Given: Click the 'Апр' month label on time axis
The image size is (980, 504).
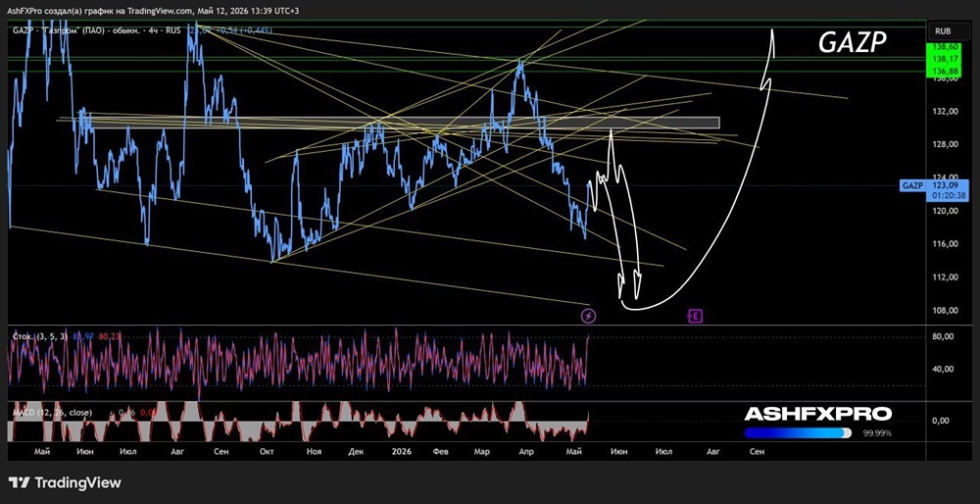Looking at the screenshot, I should click(526, 450).
